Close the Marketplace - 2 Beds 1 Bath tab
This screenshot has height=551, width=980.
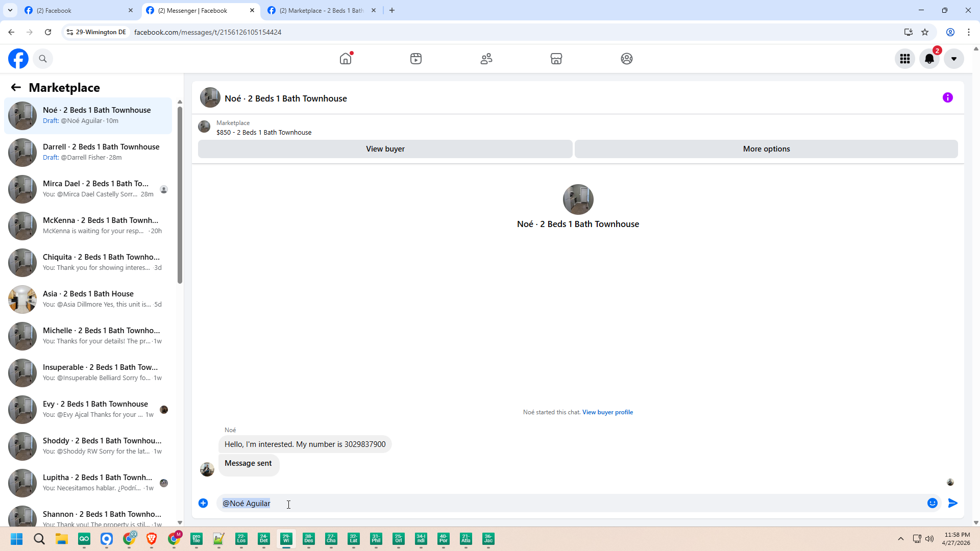pyautogui.click(x=374, y=10)
